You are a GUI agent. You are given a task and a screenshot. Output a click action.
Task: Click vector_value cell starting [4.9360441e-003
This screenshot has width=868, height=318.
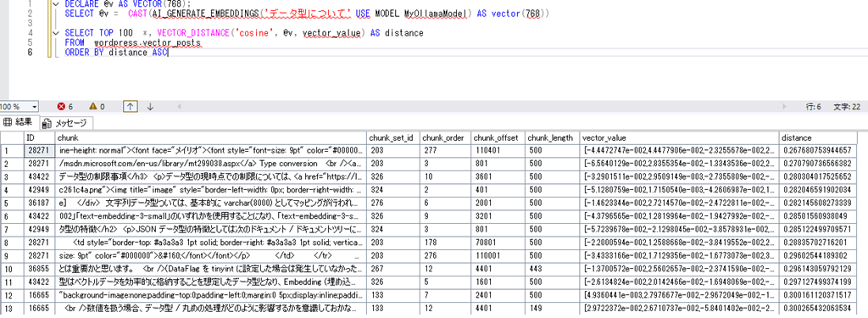(680, 295)
